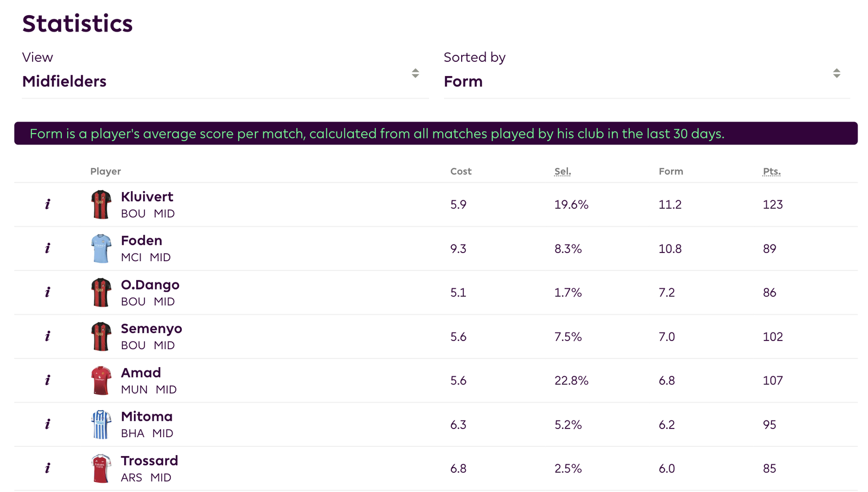Click Trossard's Arsenal shirt icon

click(101, 468)
